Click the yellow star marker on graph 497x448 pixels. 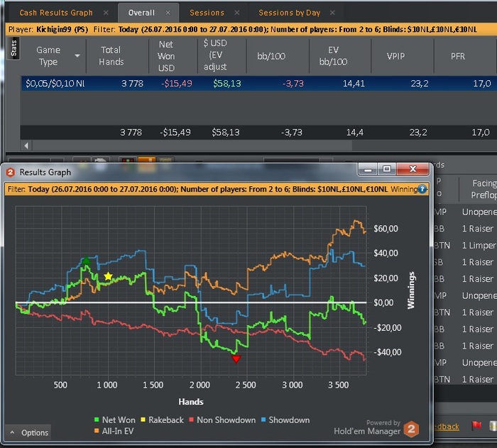[x=108, y=276]
